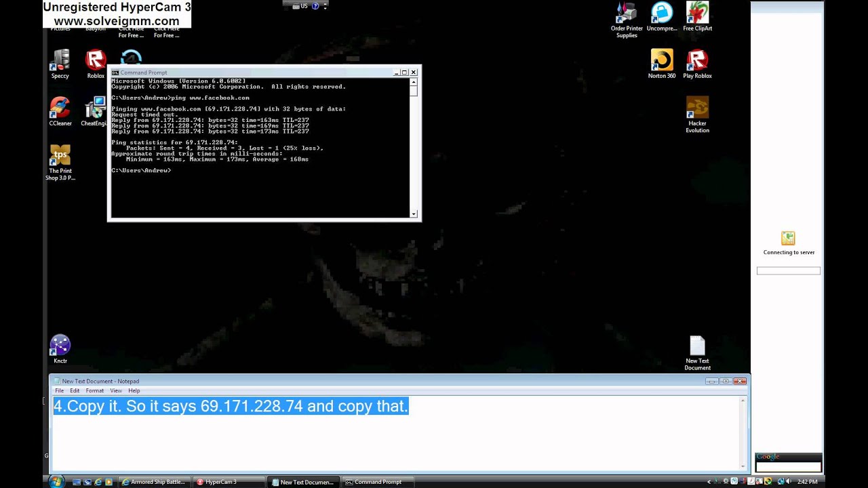Screen dimensions: 868x488
Task: Open Notepad Format menu
Action: (x=95, y=390)
